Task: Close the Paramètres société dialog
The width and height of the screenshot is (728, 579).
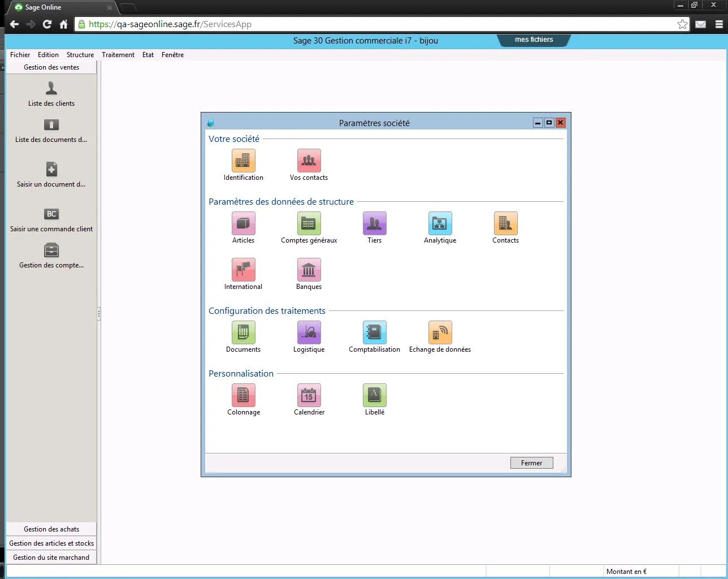Action: point(560,123)
